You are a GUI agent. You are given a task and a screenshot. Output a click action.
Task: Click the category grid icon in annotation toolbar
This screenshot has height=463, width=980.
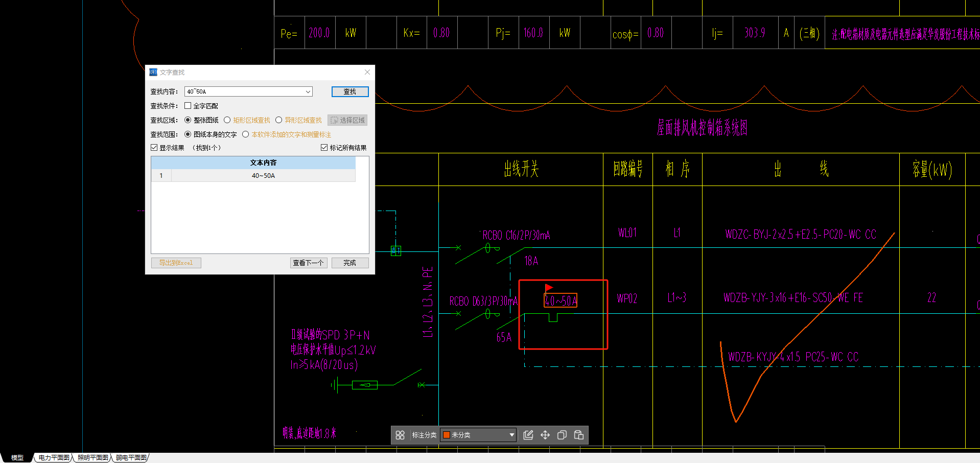400,435
